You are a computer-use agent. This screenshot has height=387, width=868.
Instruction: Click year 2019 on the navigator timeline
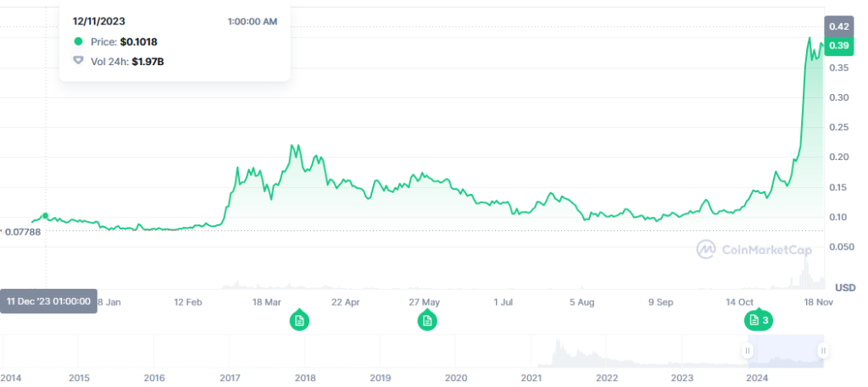coord(380,378)
